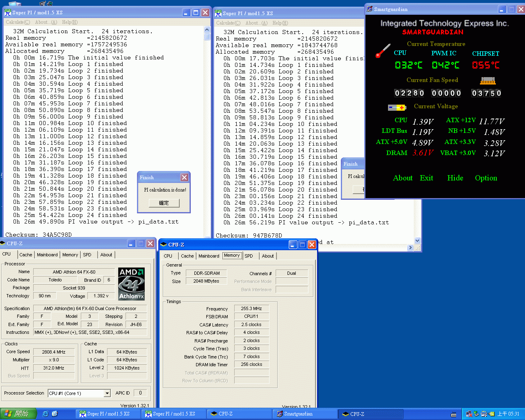Click the text Checksum: 34A5C98D
Image resolution: width=525 pixels, height=420 pixels.
(x=39, y=235)
